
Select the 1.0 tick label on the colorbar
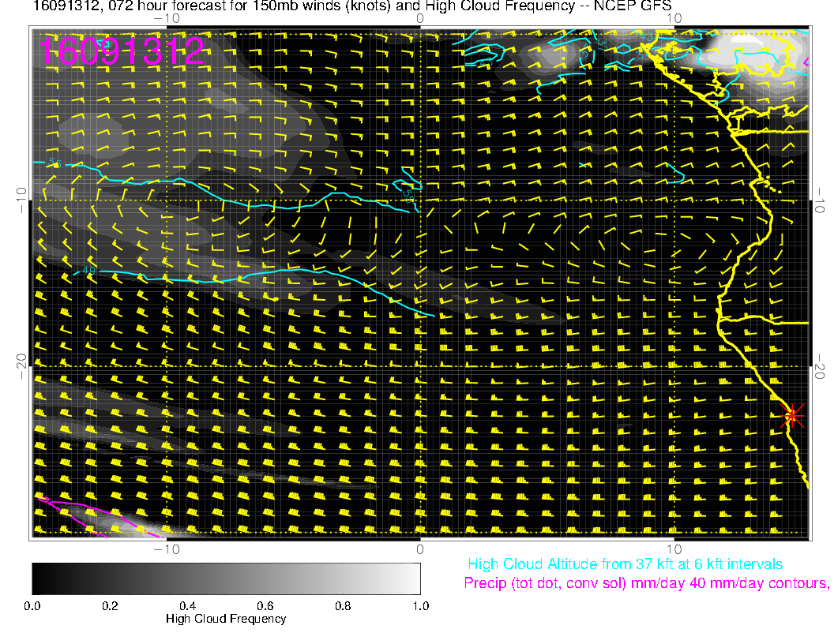pos(420,606)
